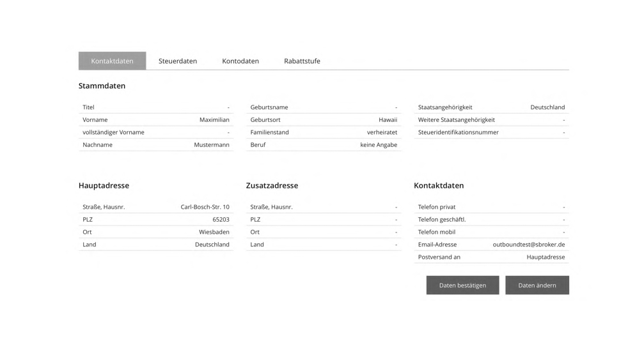Click the Telefon mobil row label
This screenshot has height=357, width=644.
[x=437, y=232]
